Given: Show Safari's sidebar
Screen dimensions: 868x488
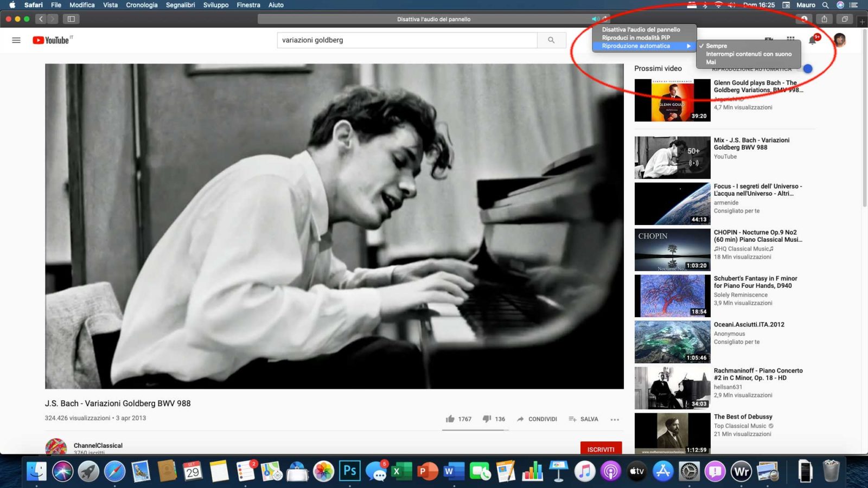Looking at the screenshot, I should point(71,19).
